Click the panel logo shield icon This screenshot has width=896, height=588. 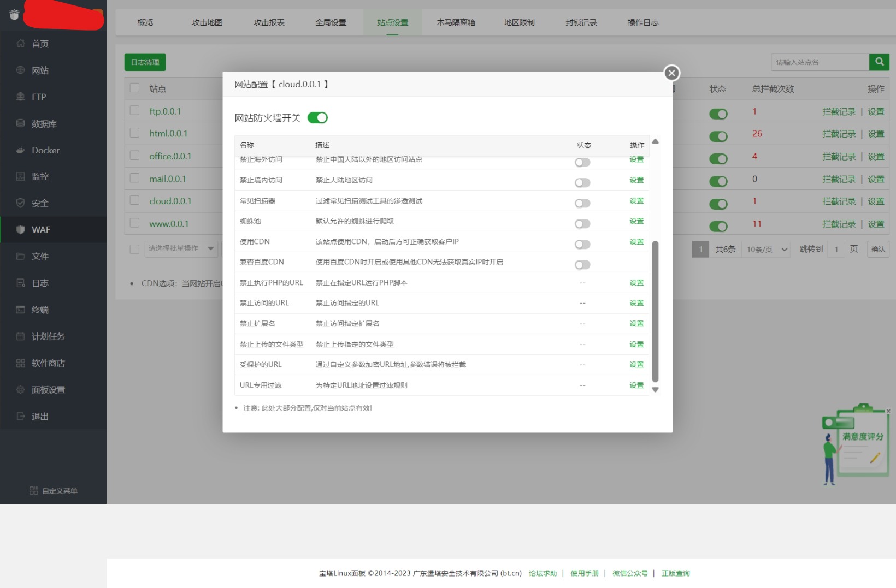tap(14, 15)
